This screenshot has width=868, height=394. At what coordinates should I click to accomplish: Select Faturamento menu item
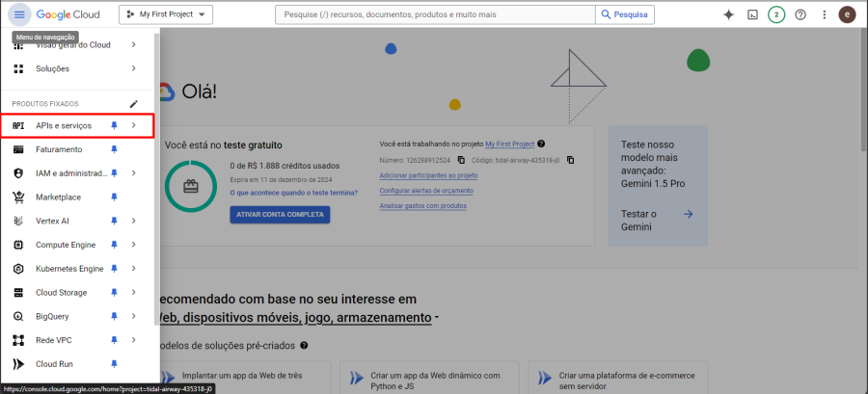77,149
